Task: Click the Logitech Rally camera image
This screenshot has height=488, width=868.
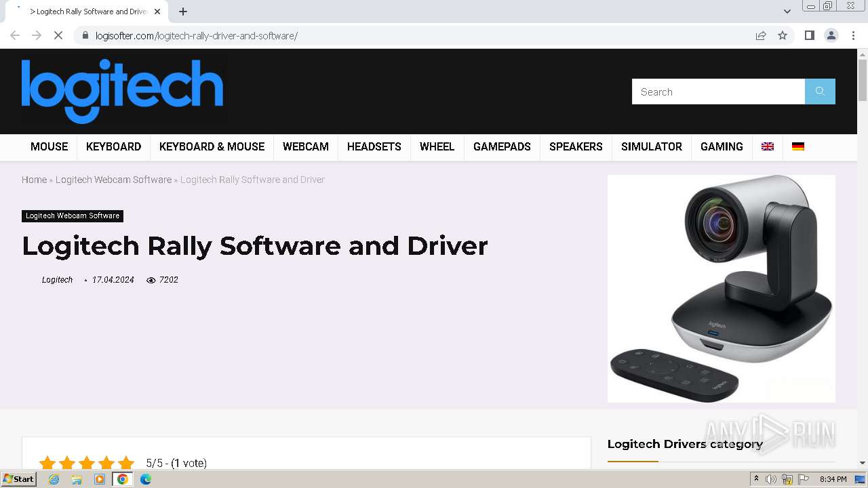Action: coord(722,289)
